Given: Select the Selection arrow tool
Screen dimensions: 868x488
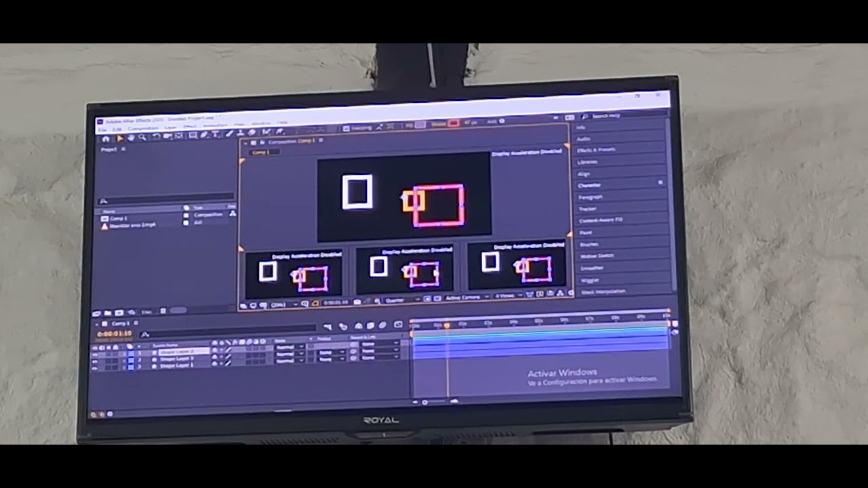Looking at the screenshot, I should click(x=119, y=138).
